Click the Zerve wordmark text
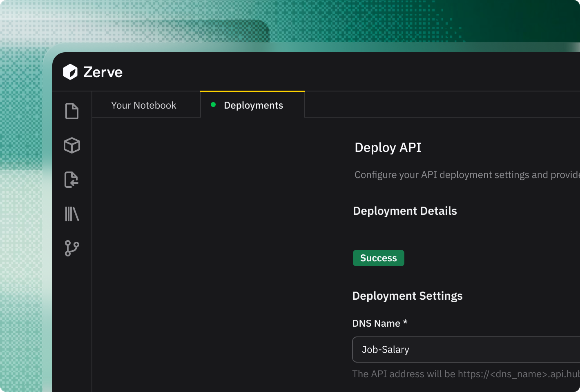Image resolution: width=580 pixels, height=392 pixels. tap(103, 72)
